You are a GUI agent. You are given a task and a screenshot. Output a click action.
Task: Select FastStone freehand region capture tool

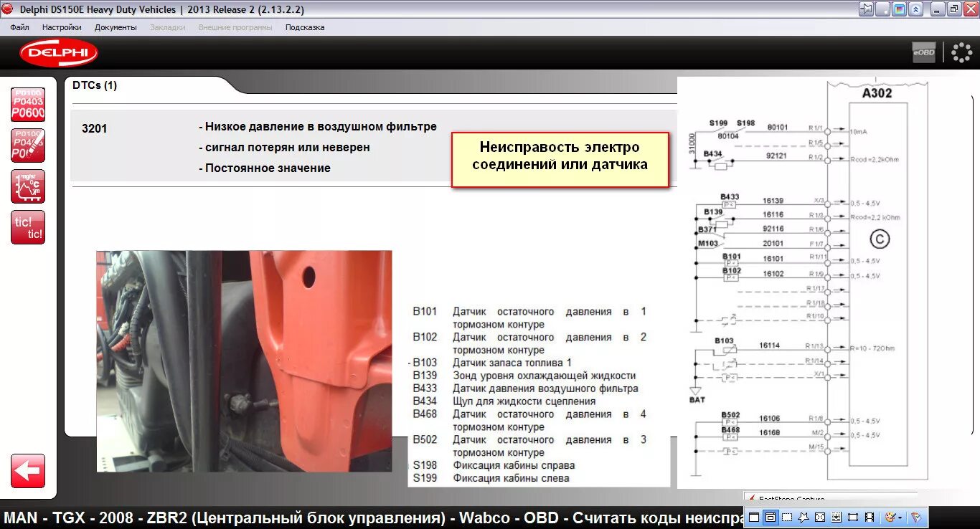tap(804, 517)
